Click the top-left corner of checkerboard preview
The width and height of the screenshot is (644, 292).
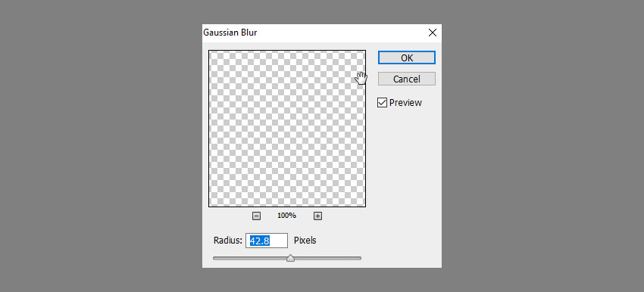[211, 53]
